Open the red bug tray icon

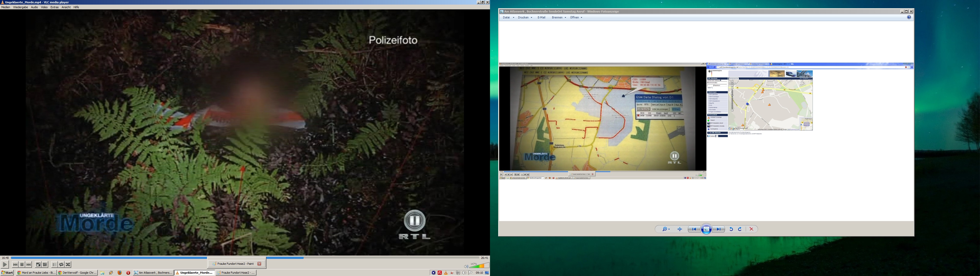point(452,273)
